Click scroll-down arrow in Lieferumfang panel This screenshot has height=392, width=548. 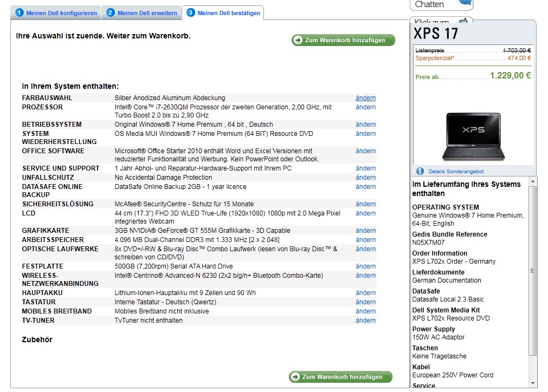[533, 383]
